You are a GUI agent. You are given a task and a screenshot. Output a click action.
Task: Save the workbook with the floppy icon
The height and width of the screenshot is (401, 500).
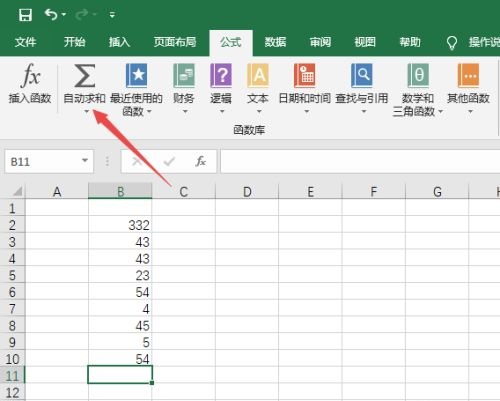(x=25, y=15)
